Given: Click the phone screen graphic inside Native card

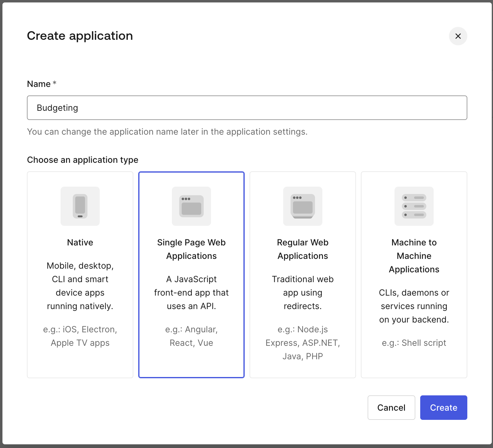Looking at the screenshot, I should click(x=80, y=205).
